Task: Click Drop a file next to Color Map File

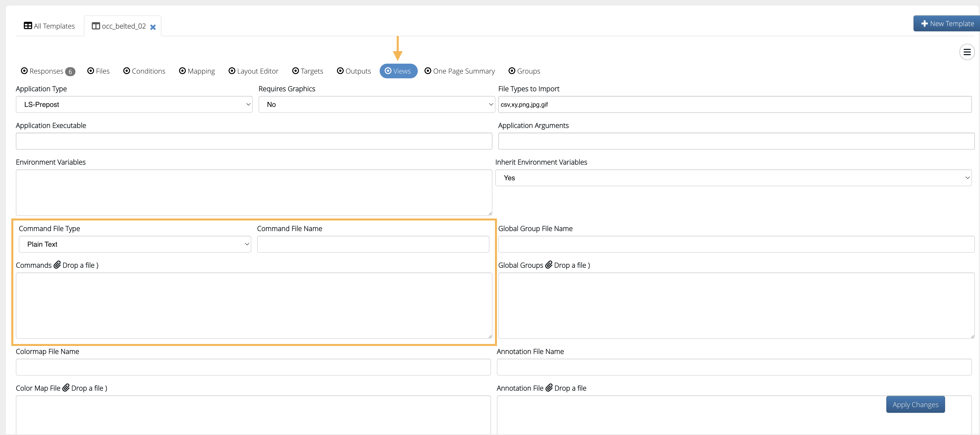Action: (87, 388)
